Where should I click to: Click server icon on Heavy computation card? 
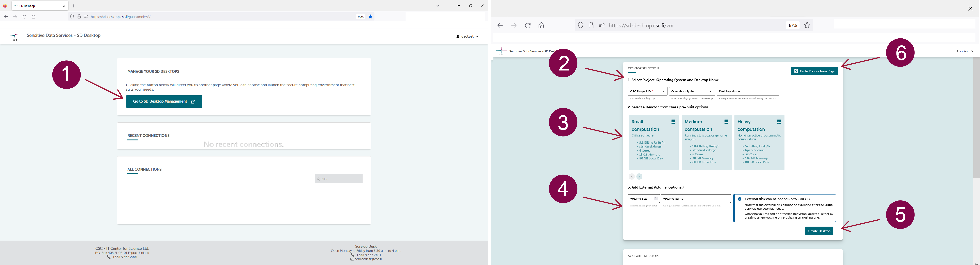[779, 122]
